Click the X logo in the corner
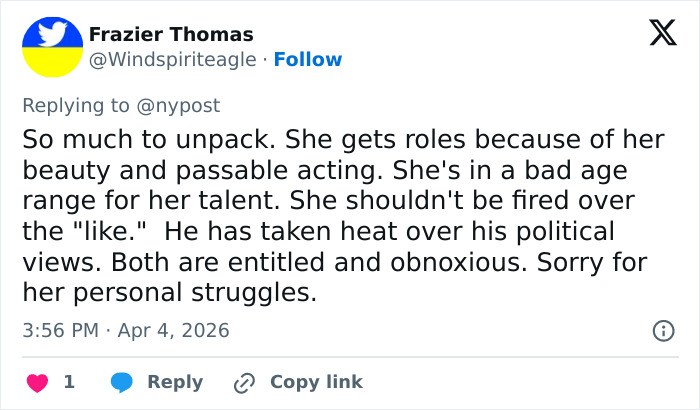 [x=656, y=34]
